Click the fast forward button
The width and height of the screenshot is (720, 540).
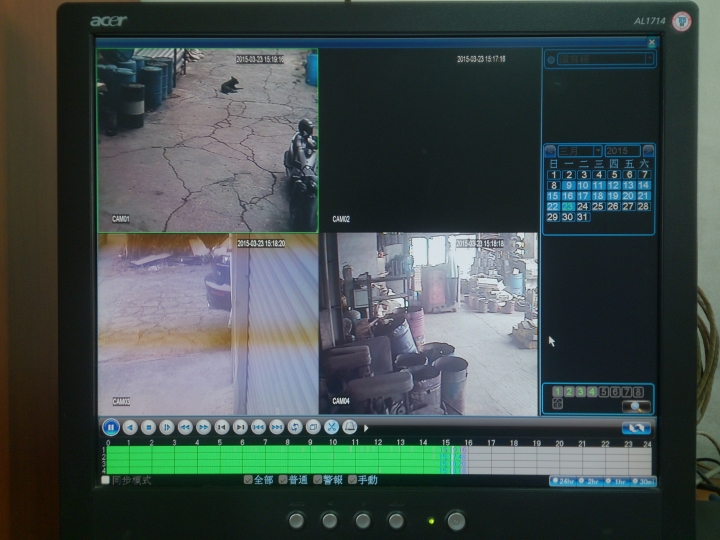[203, 428]
